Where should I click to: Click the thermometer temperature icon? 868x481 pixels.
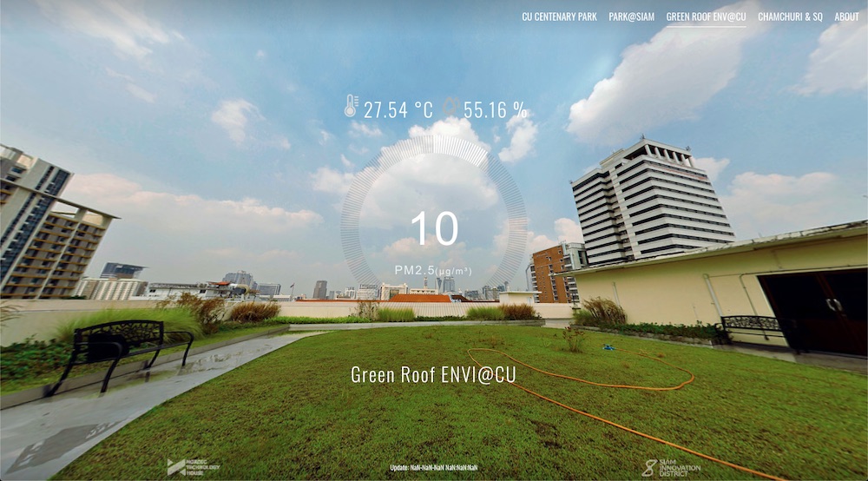(350, 107)
